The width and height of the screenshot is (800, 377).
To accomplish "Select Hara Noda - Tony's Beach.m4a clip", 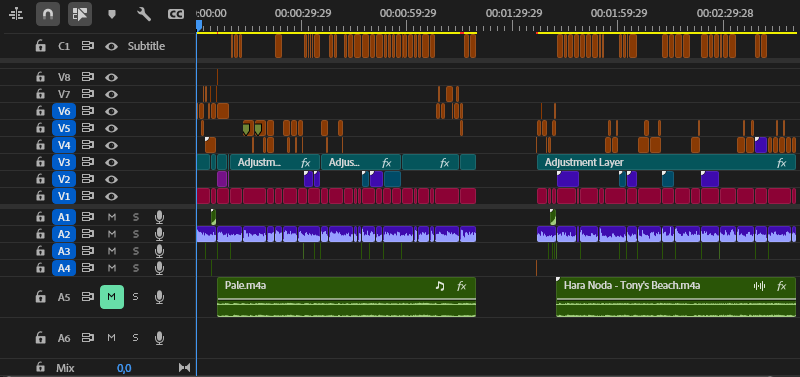I will (676, 297).
